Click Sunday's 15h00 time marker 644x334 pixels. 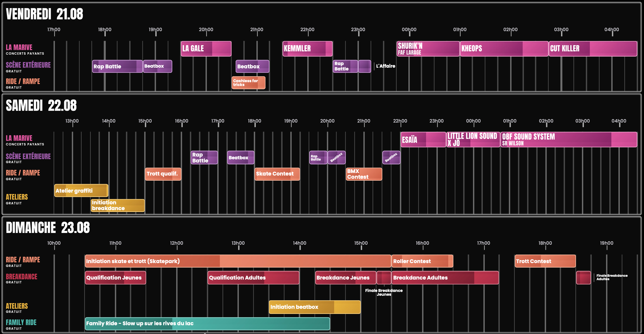click(361, 243)
